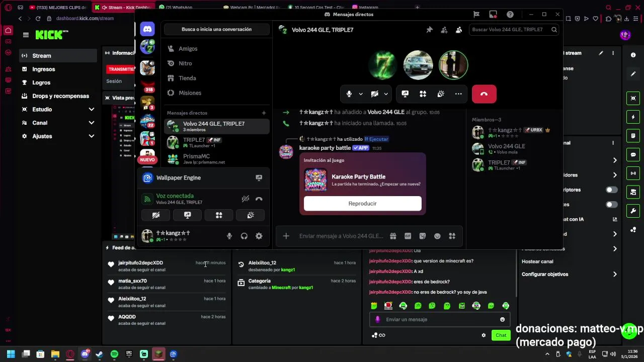Click Hostear canal in Kick panel
Image resolution: width=644 pixels, height=362 pixels.
point(537,261)
